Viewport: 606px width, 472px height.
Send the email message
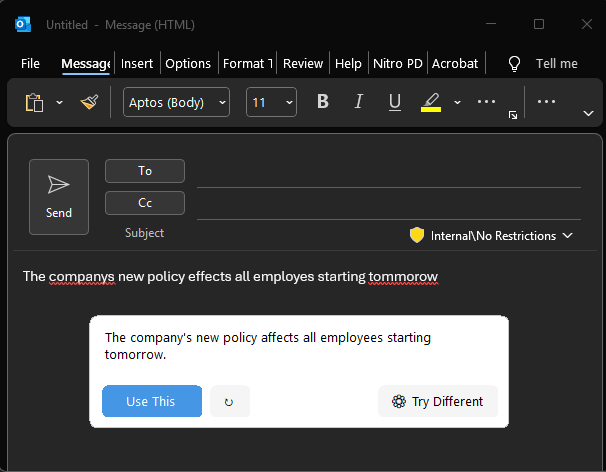59,197
